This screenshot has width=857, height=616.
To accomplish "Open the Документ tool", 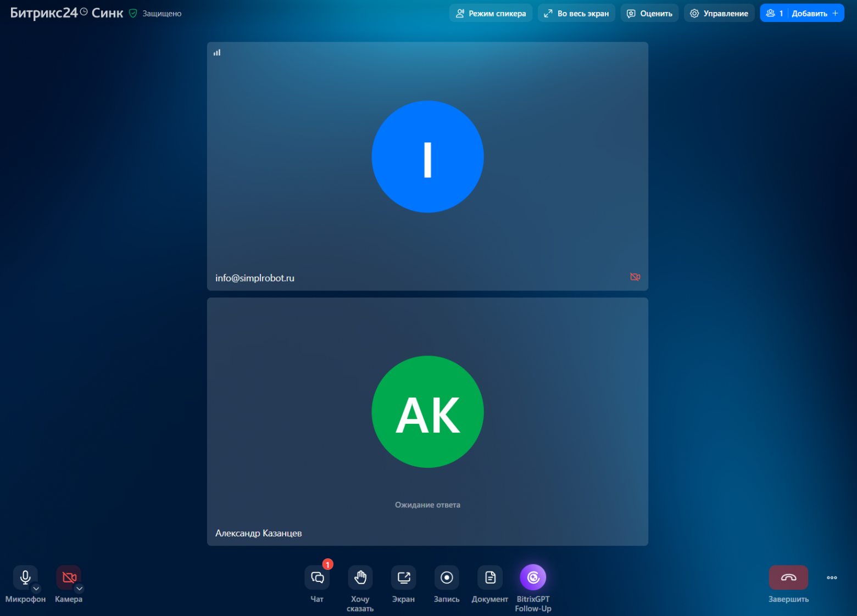I will (x=489, y=578).
